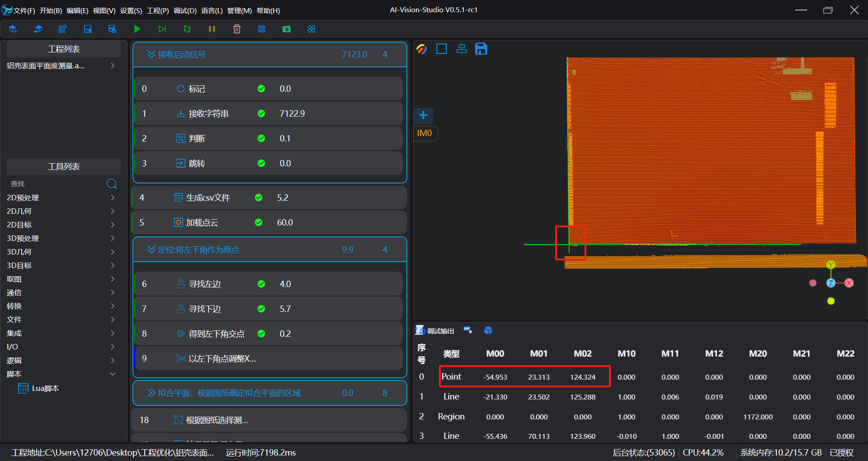
Task: Select step 9 以左下角点调整X...
Action: coord(269,358)
